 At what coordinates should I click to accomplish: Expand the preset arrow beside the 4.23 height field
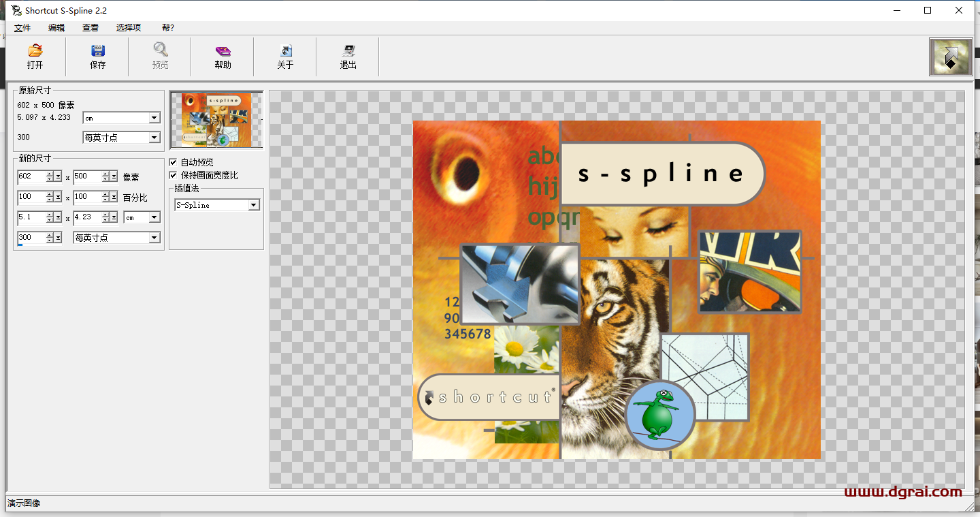tap(114, 217)
